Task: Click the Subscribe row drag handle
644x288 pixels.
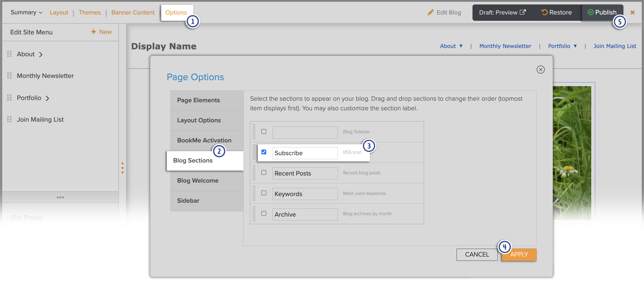Action: click(254, 152)
